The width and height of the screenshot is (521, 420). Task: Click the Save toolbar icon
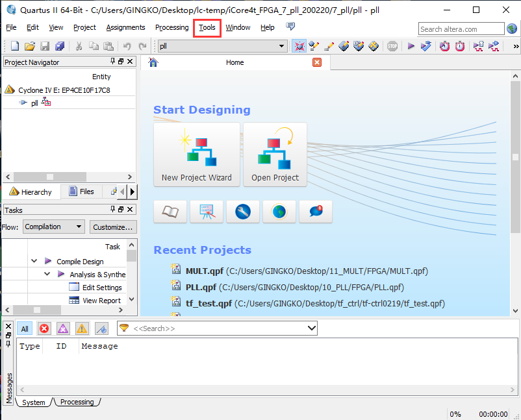pos(45,46)
